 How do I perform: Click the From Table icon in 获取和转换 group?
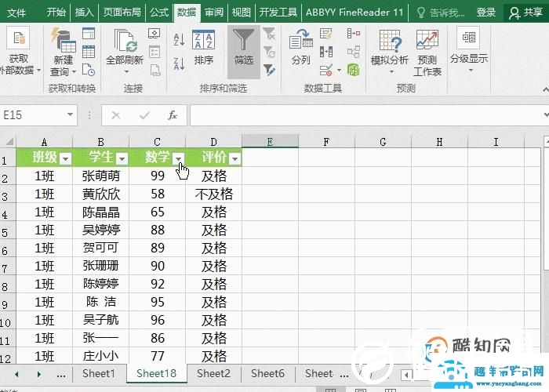click(89, 52)
